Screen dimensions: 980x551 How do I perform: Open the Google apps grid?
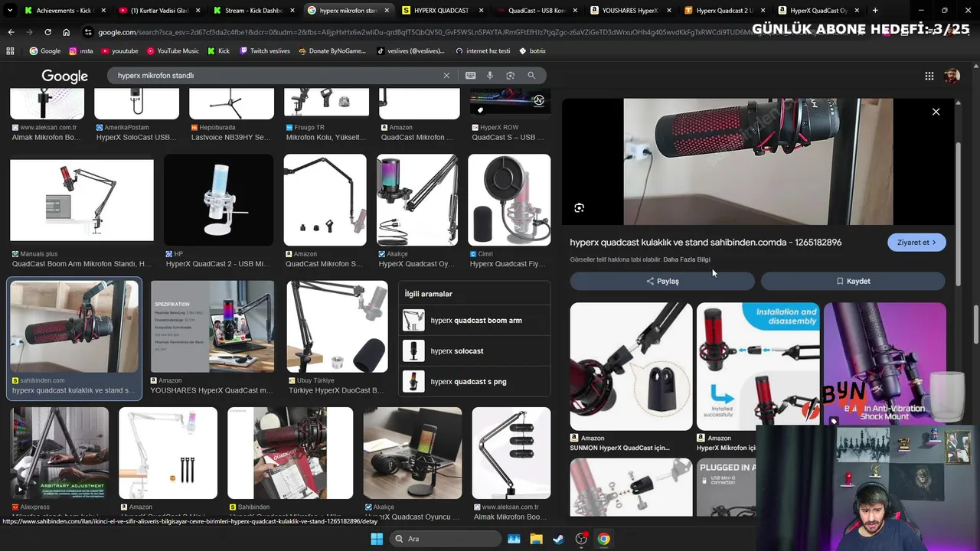[x=929, y=76]
